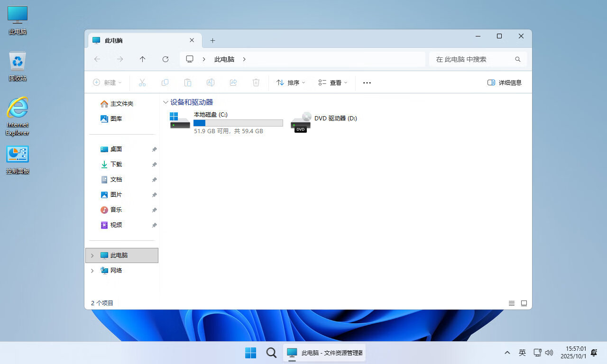Click the up-one-level arrow icon
Viewport: 607px width, 364px height.
click(x=143, y=59)
